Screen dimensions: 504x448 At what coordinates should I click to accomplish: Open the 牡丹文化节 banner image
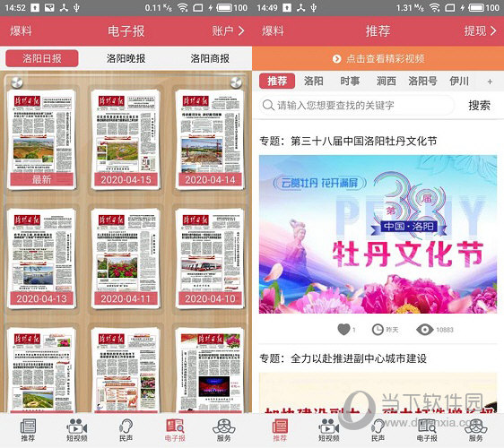(x=378, y=234)
